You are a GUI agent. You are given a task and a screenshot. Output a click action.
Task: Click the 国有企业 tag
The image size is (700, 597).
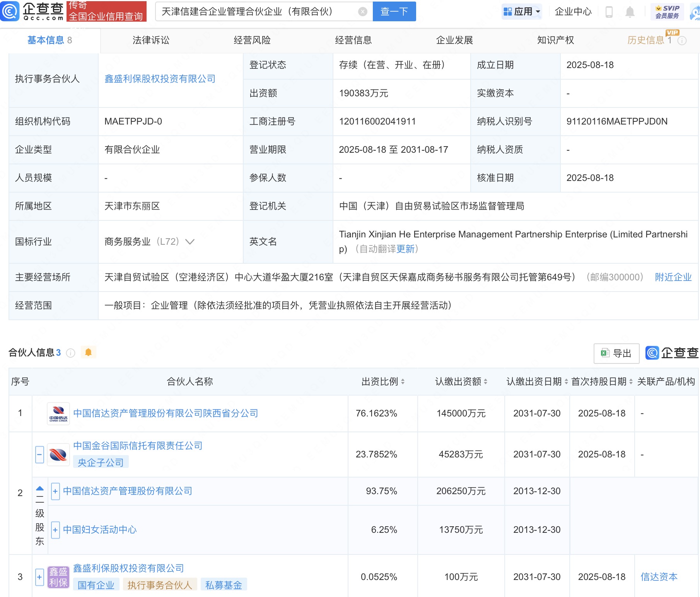pos(96,585)
